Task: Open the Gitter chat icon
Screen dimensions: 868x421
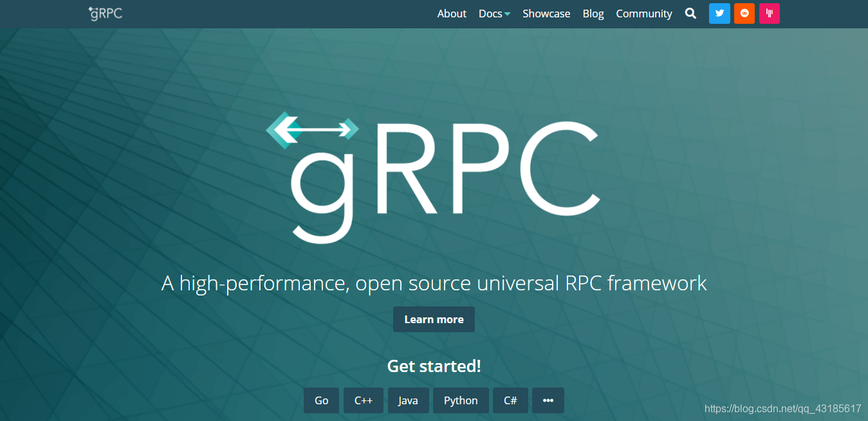Action: click(770, 14)
